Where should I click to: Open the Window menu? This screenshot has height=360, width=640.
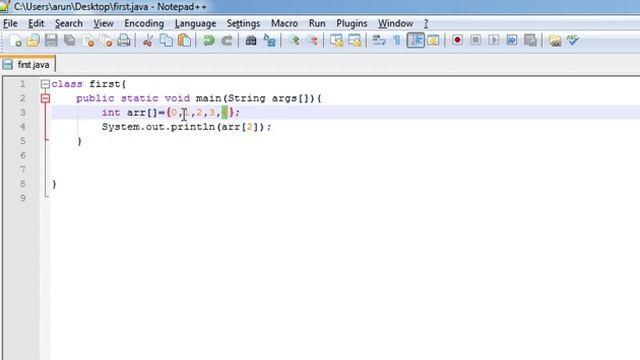(x=396, y=24)
